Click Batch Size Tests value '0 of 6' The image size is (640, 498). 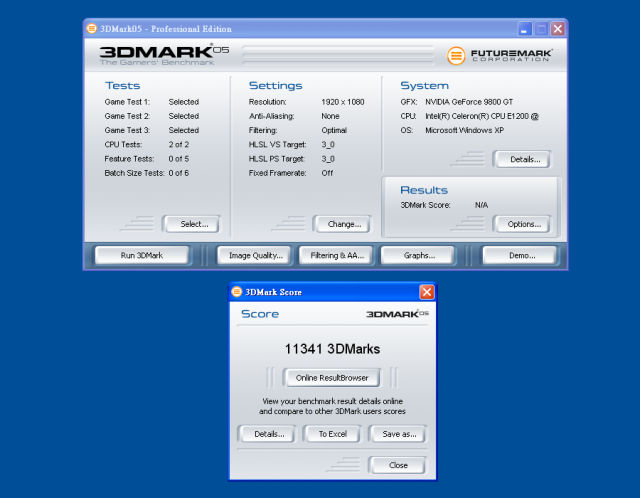point(179,173)
